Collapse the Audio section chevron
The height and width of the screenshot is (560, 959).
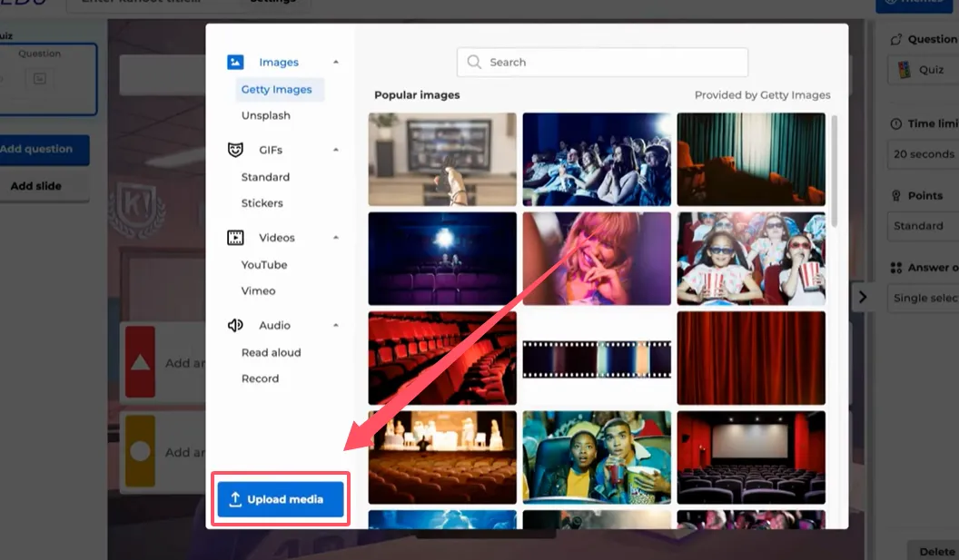pyautogui.click(x=336, y=325)
